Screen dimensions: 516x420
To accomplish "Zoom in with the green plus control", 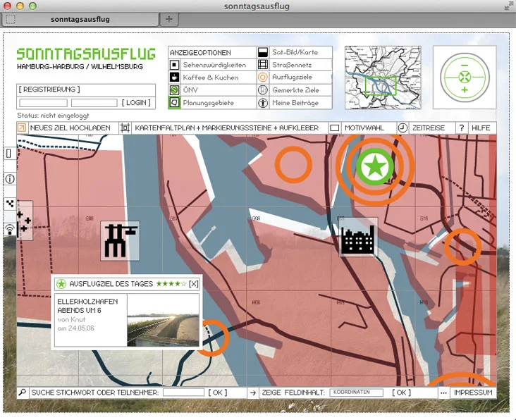I will 465,89.
